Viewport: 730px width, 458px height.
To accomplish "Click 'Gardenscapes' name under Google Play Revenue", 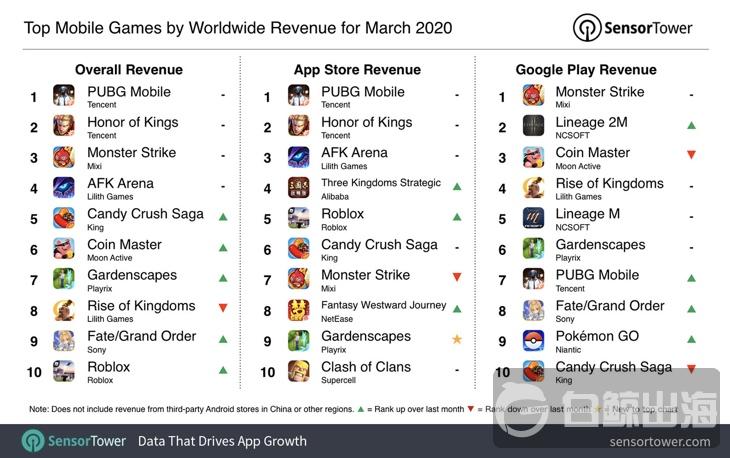I will tap(601, 244).
